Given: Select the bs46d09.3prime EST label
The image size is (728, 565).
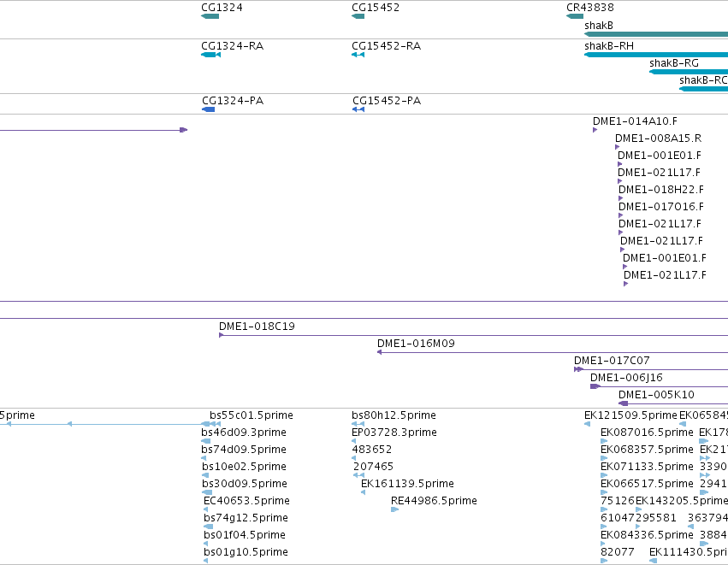Looking at the screenshot, I should point(244,433).
